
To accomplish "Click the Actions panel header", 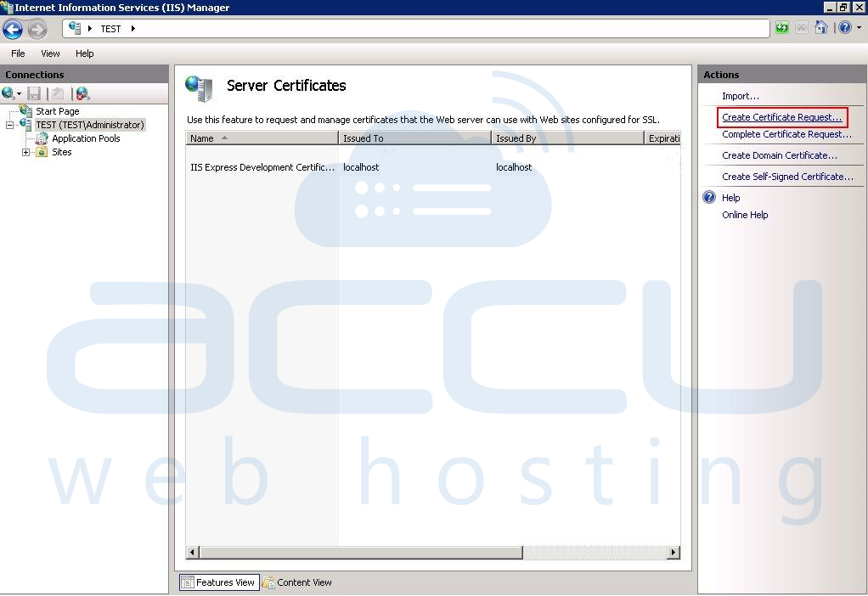I will [x=782, y=75].
